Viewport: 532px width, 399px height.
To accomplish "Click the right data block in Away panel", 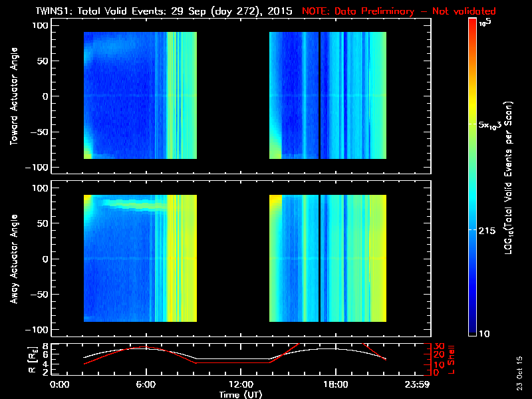I will [x=328, y=258].
